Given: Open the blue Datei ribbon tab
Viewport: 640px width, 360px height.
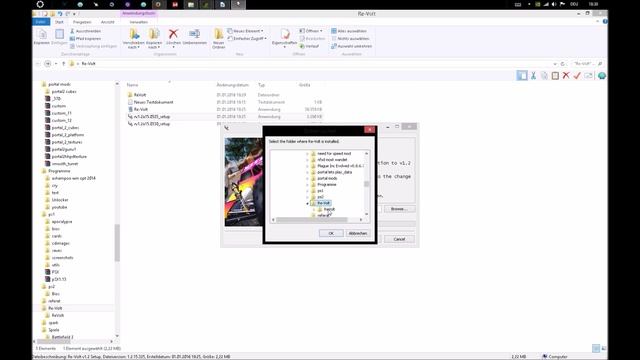Looking at the screenshot, I should (41, 22).
